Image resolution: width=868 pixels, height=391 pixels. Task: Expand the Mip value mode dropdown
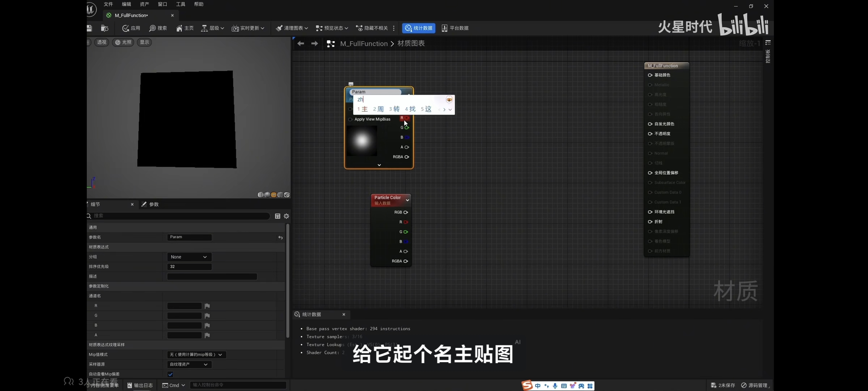(196, 355)
